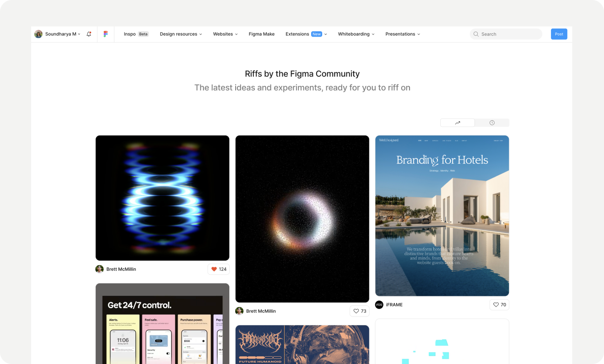The width and height of the screenshot is (604, 364).
Task: Click the Figma logo icon
Action: [106, 34]
